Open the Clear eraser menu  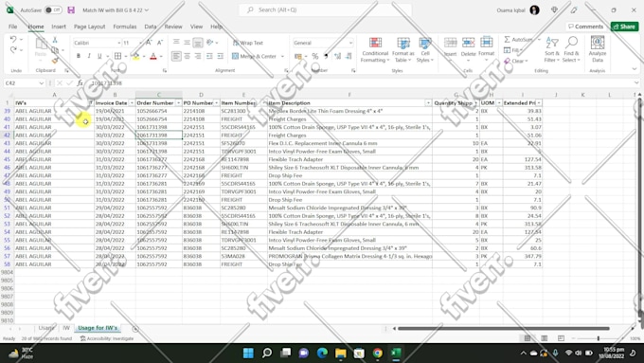[x=516, y=61]
